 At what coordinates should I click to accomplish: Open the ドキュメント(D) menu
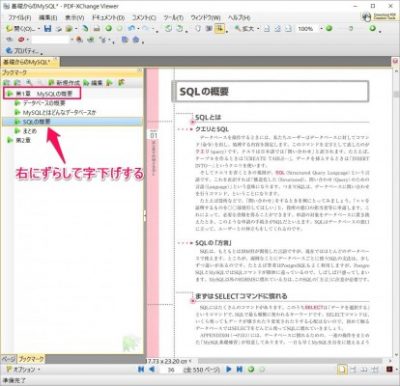click(108, 17)
